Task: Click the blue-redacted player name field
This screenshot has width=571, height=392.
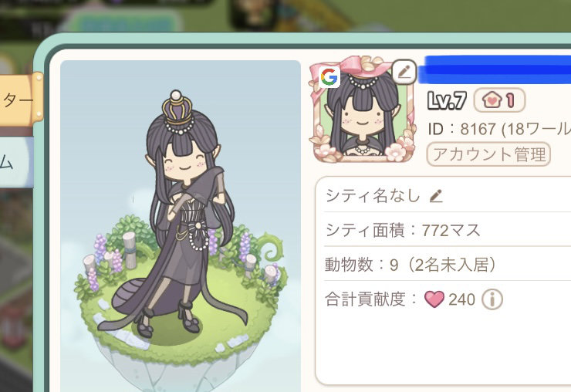Action: (495, 69)
